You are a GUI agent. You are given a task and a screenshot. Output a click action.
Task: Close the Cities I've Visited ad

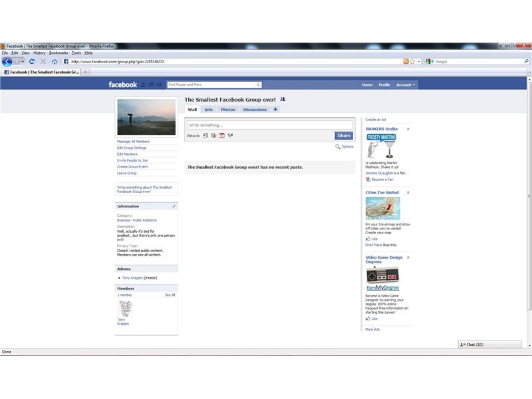tap(408, 192)
